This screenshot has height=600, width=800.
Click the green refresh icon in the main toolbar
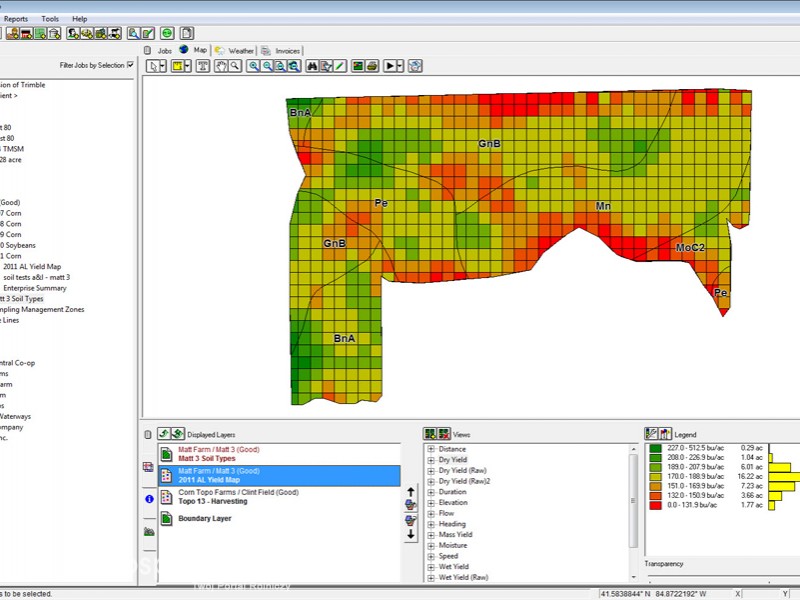tap(167, 33)
